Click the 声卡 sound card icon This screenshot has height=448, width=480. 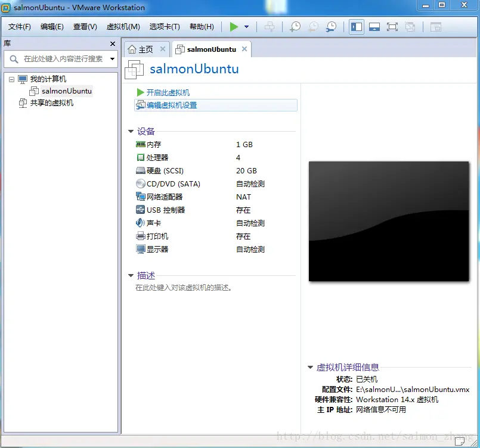pos(141,223)
